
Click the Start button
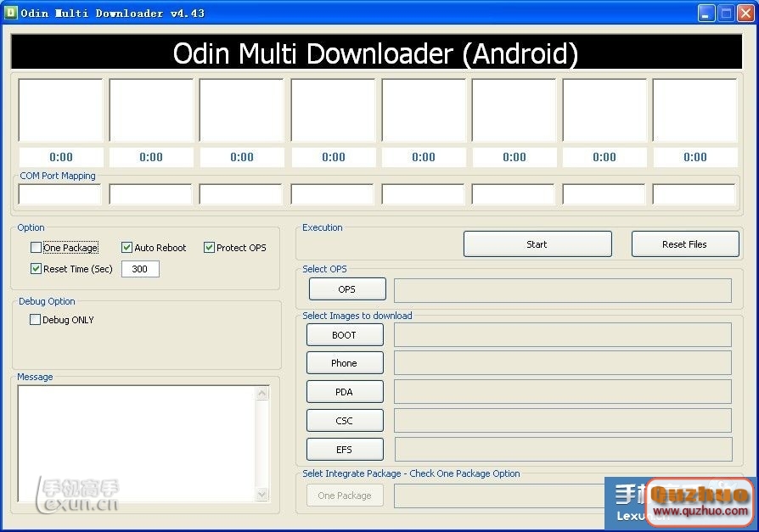tap(537, 244)
